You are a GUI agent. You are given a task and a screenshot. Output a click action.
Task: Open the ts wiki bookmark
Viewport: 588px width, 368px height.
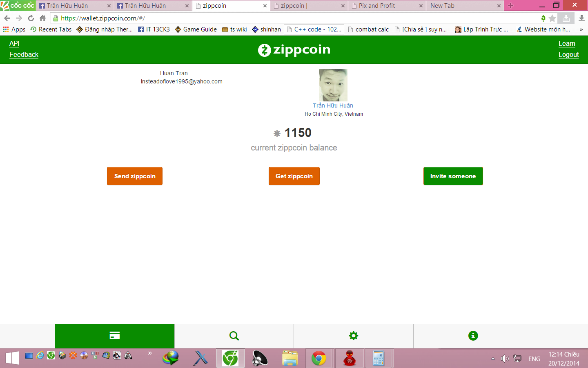[x=234, y=29]
